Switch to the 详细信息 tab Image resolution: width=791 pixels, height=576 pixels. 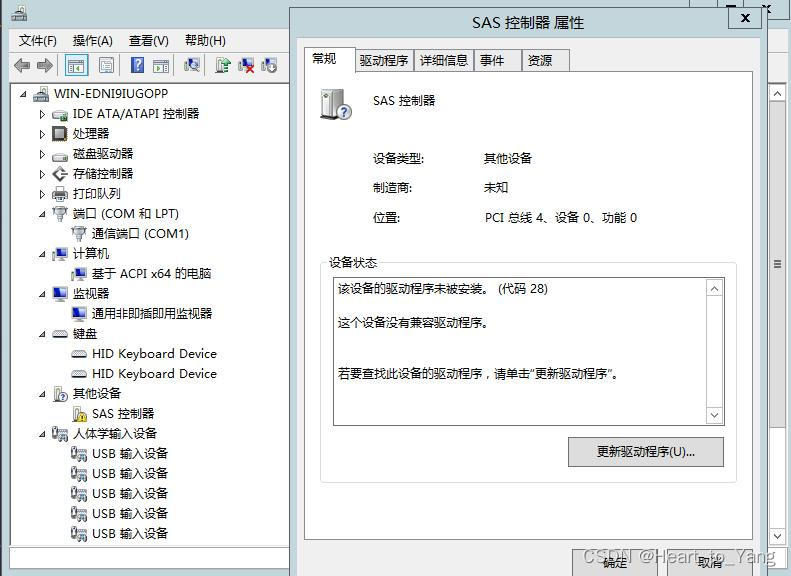coord(444,61)
